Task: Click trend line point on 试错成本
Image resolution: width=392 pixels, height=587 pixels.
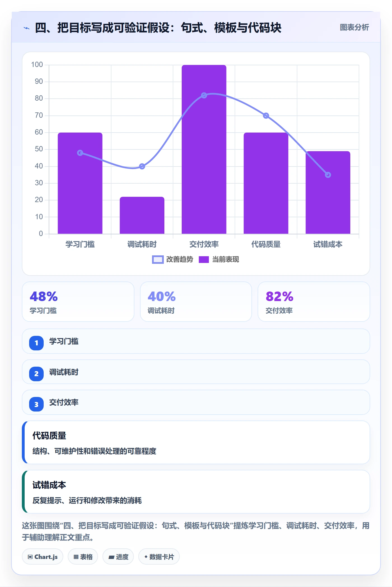Action: (x=328, y=175)
